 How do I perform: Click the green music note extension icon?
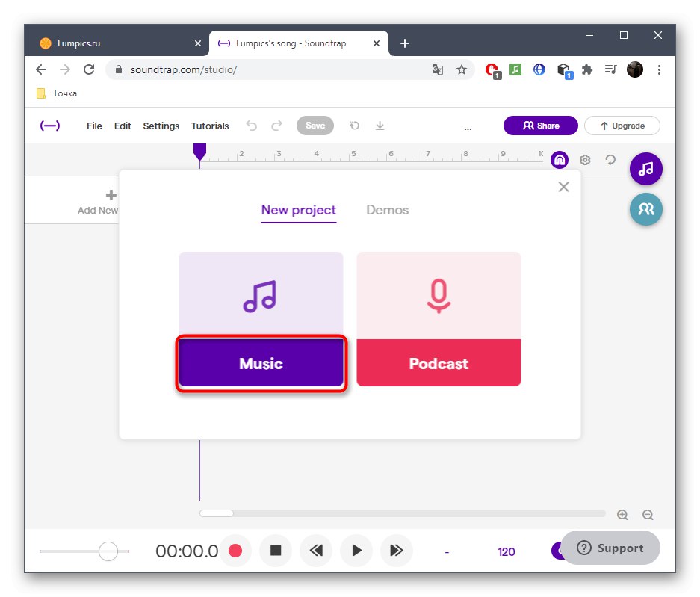click(x=515, y=69)
